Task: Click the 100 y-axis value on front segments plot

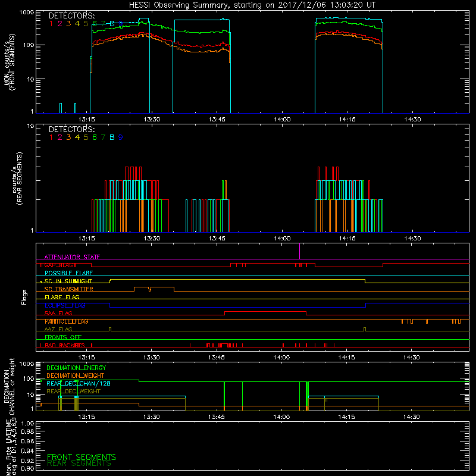Action: point(29,45)
